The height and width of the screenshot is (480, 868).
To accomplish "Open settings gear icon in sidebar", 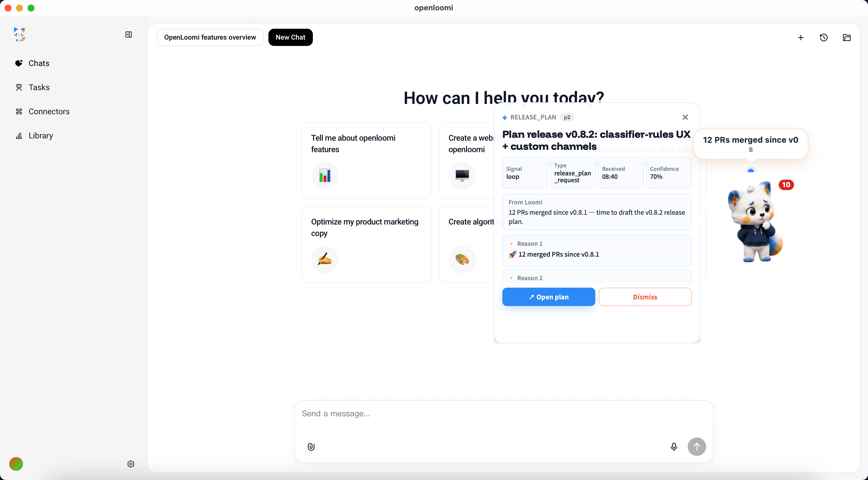I will pyautogui.click(x=131, y=464).
